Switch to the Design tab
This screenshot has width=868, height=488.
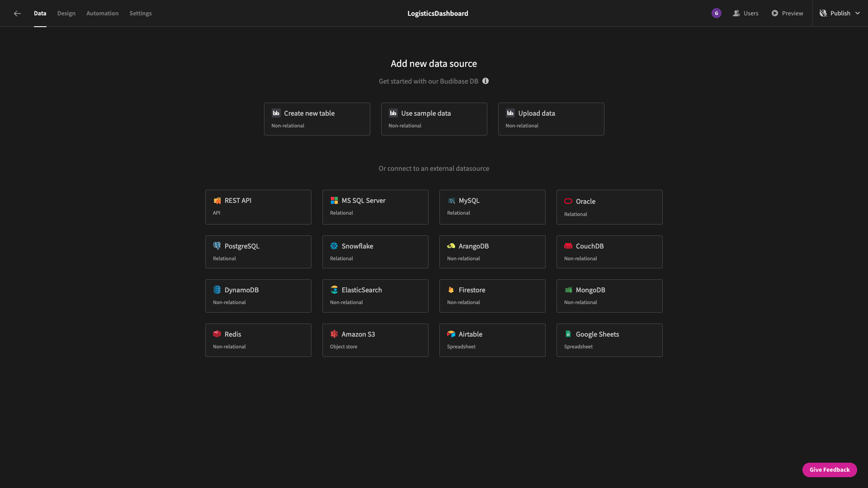point(66,13)
